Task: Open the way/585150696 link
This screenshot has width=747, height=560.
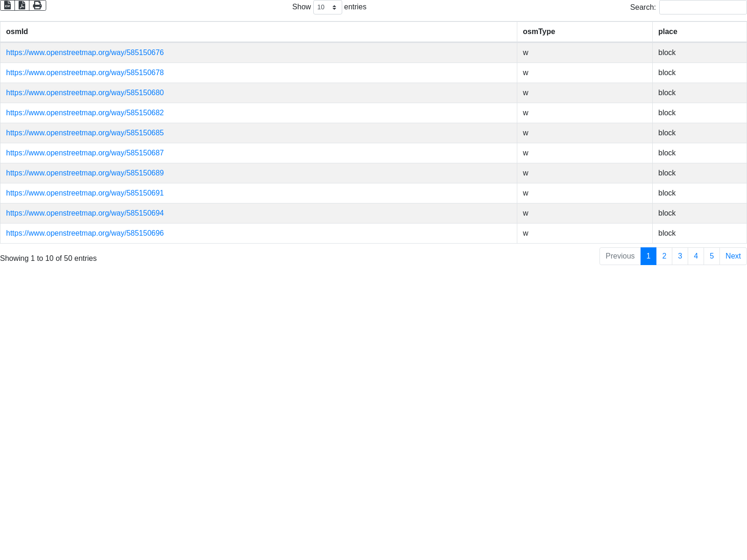Action: point(85,233)
